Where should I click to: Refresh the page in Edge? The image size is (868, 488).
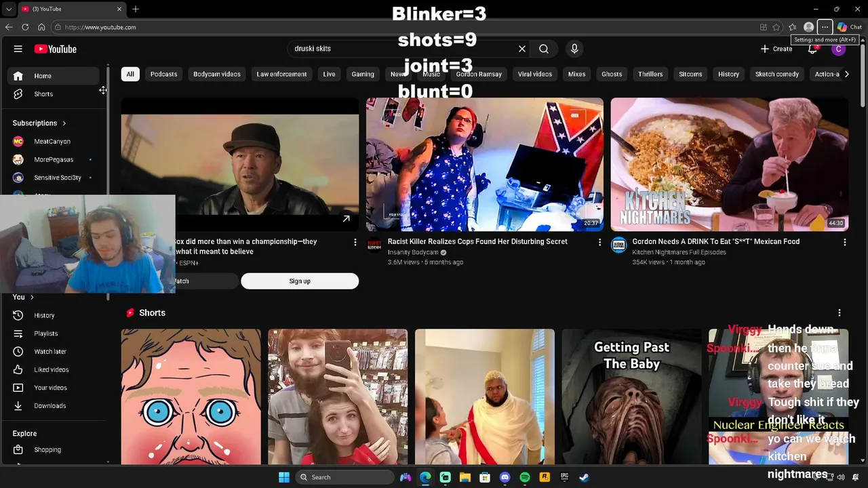point(25,27)
